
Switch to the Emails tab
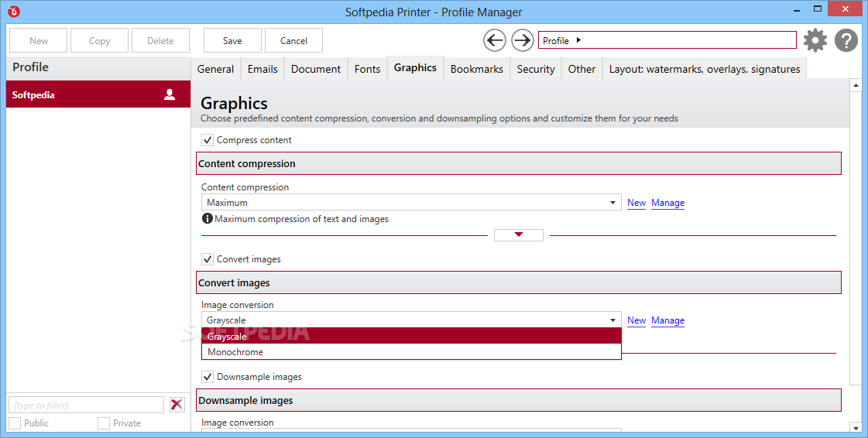pyautogui.click(x=262, y=69)
